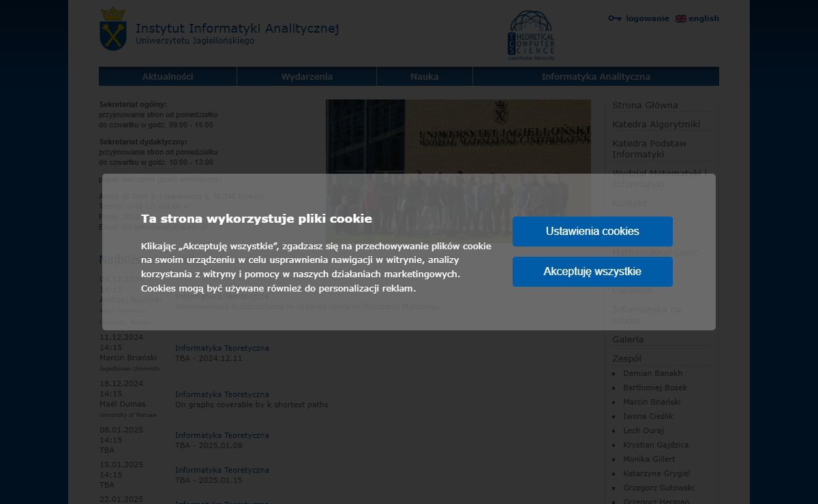818x504 pixels.
Task: Open Lech Duraj's profile link
Action: (x=643, y=430)
